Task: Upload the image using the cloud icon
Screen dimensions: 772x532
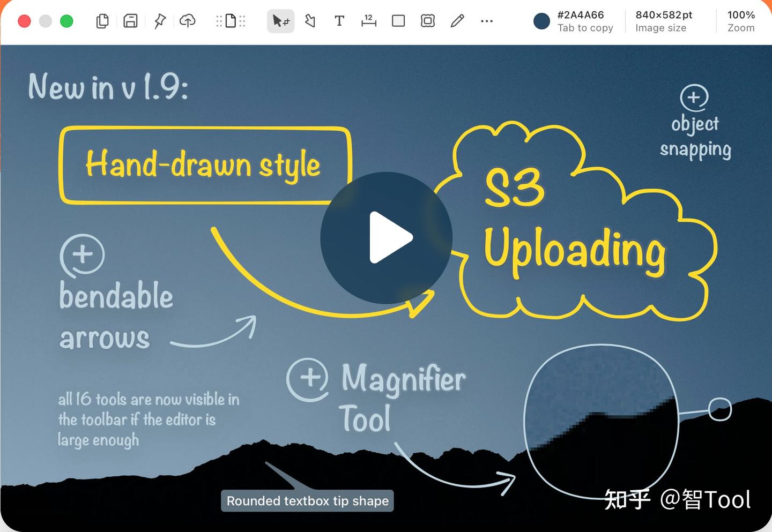Action: (187, 21)
